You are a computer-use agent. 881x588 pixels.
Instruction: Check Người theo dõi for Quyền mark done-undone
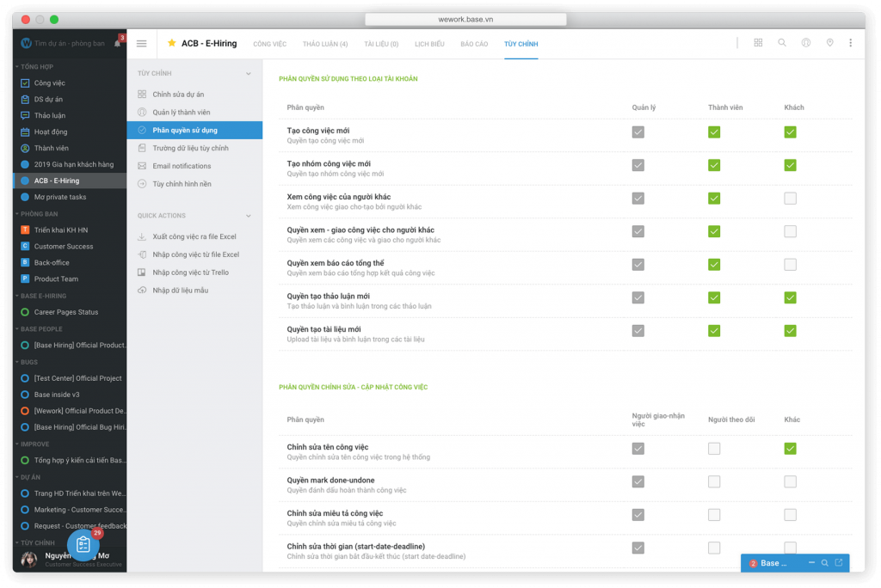(x=714, y=481)
